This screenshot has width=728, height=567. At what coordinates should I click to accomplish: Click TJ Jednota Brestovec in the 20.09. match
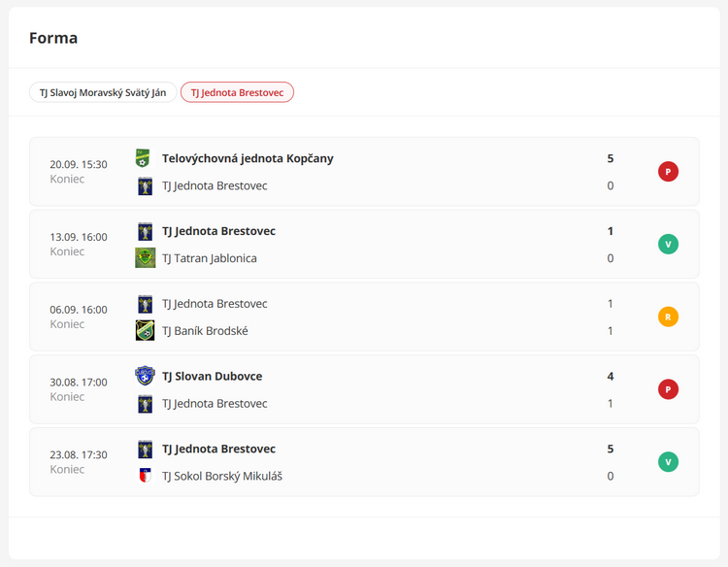[215, 185]
